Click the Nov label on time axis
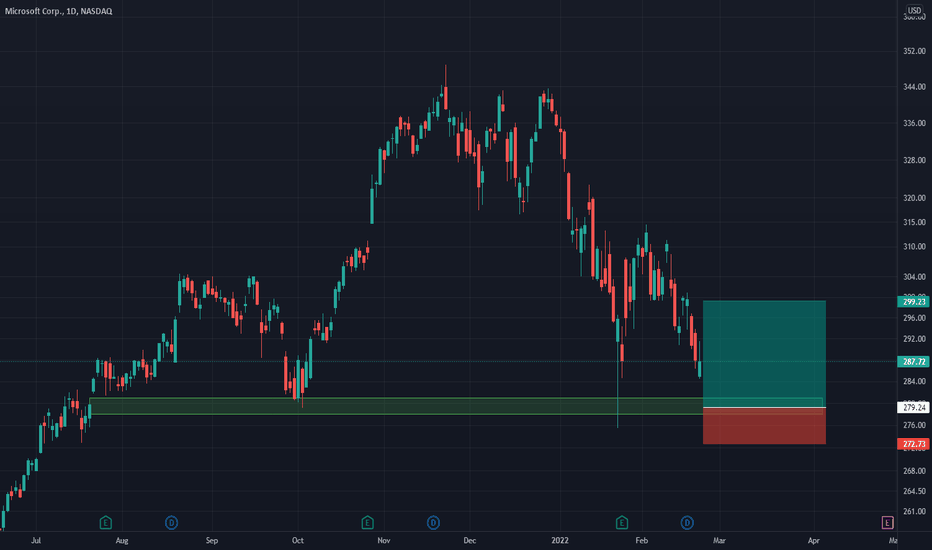 [x=384, y=540]
